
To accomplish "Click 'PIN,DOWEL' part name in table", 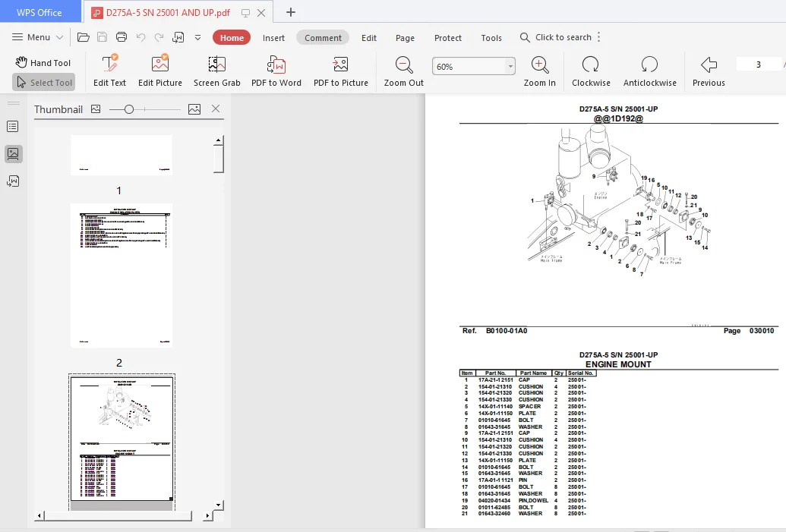I will [x=533, y=500].
